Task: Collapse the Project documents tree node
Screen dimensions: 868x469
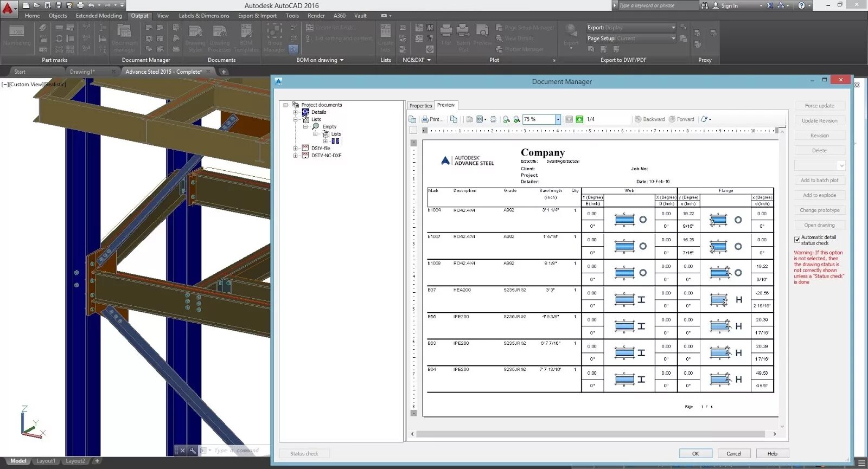Action: point(285,105)
